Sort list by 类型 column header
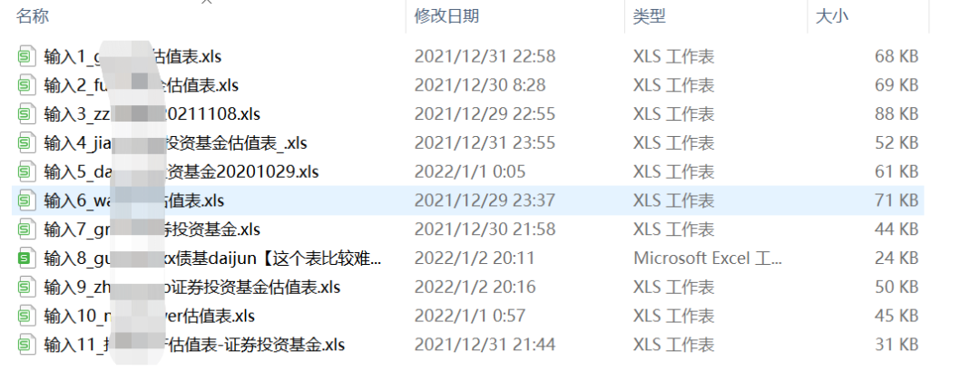980x391 pixels. click(649, 16)
